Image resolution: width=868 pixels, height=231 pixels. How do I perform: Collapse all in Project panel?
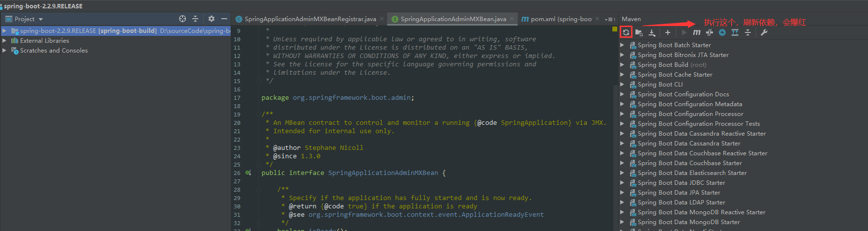coord(195,19)
